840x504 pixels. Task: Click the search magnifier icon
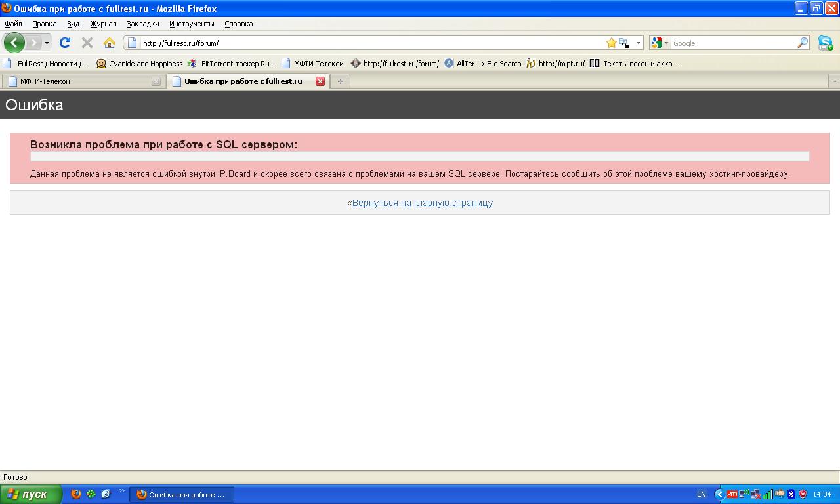[x=802, y=43]
